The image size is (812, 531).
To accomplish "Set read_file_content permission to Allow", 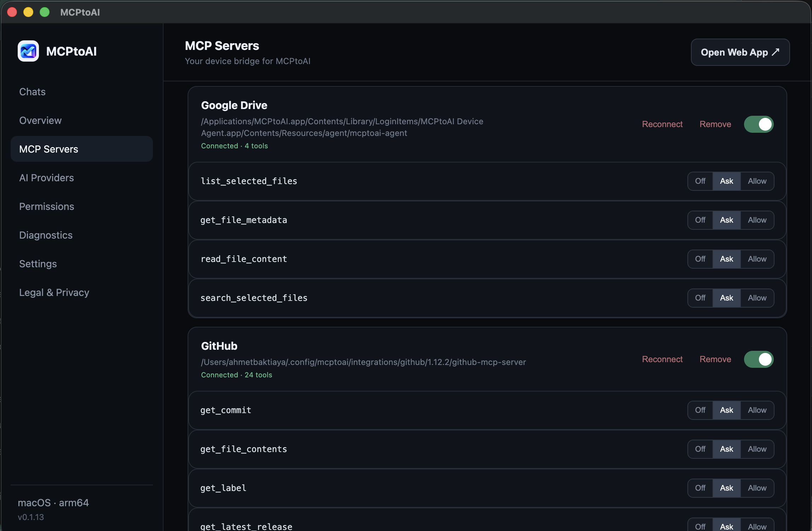I will tap(757, 259).
